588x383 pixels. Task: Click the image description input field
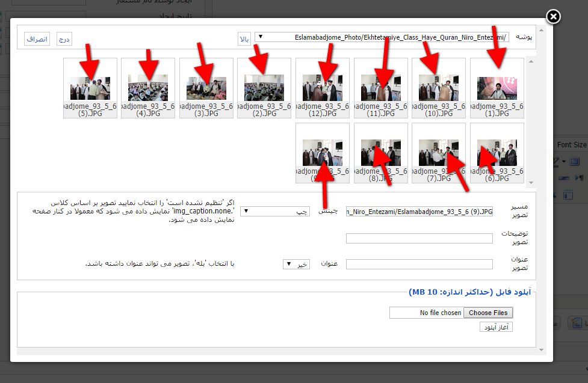click(x=419, y=238)
